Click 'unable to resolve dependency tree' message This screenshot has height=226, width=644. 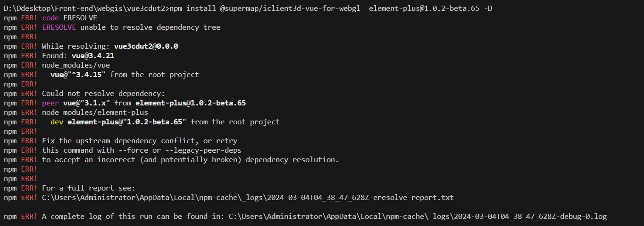point(150,27)
